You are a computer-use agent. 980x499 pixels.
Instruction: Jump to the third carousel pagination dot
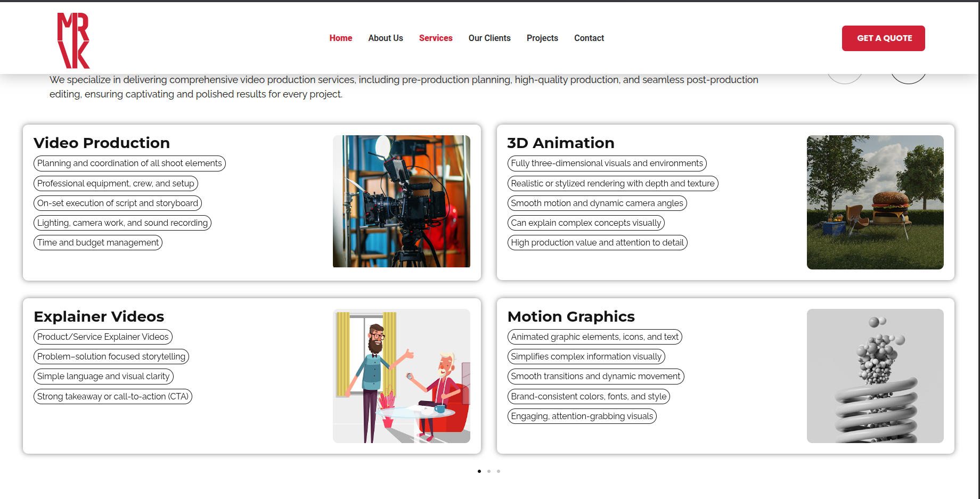(499, 471)
